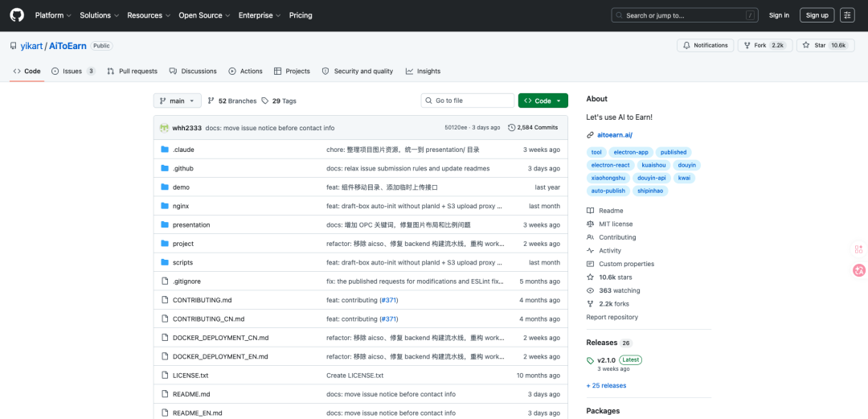868x419 pixels.
Task: Click the MIT license scale icon
Action: coord(590,224)
